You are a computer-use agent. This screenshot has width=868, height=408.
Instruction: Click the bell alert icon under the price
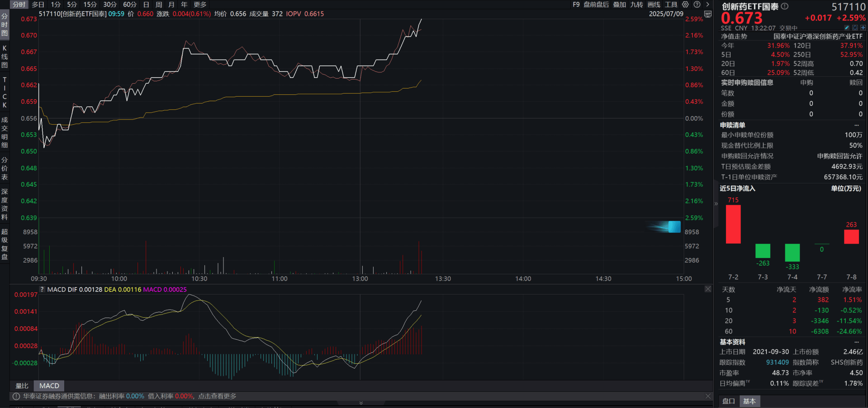[x=855, y=28]
